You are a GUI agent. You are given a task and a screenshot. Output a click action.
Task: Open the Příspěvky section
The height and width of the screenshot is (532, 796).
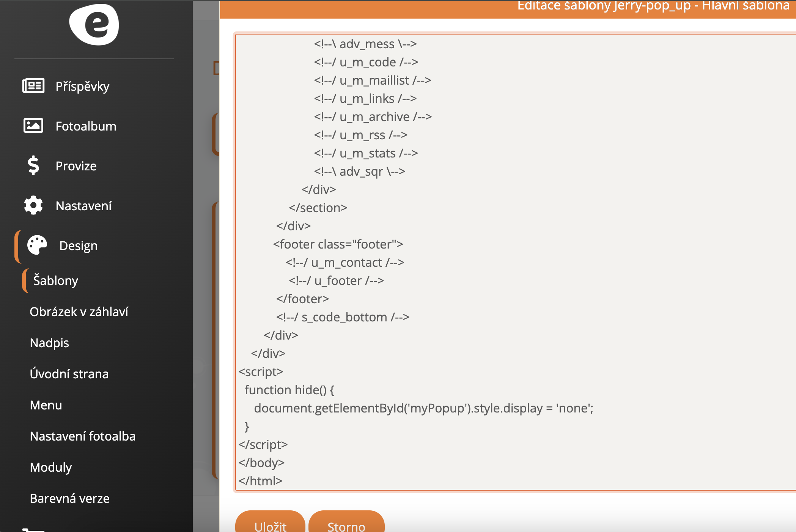pos(82,86)
